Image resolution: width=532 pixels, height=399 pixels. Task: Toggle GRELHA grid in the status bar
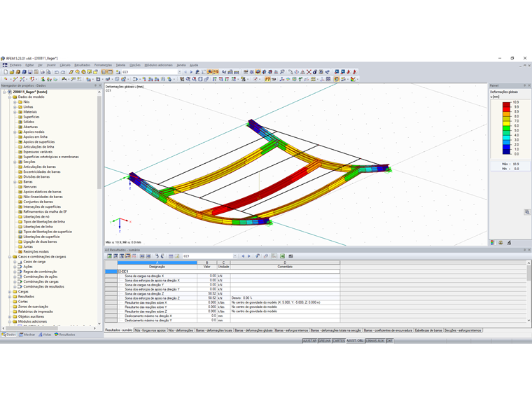click(325, 341)
